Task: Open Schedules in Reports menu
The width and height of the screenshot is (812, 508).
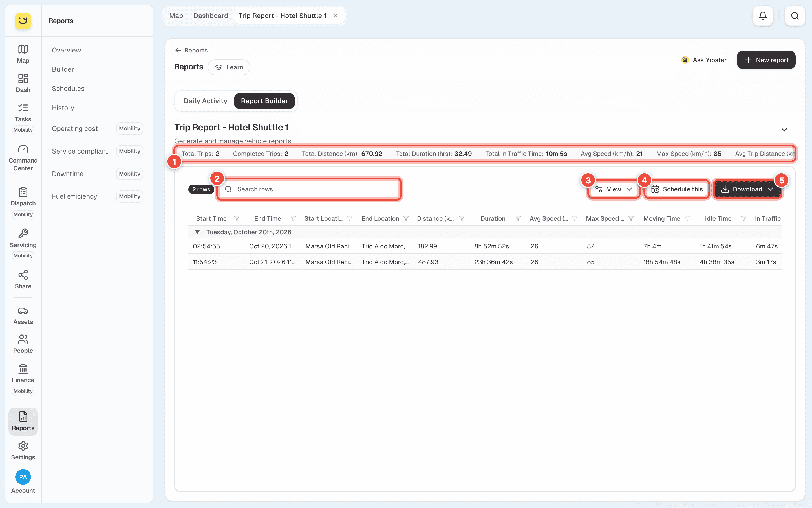Action: click(68, 88)
